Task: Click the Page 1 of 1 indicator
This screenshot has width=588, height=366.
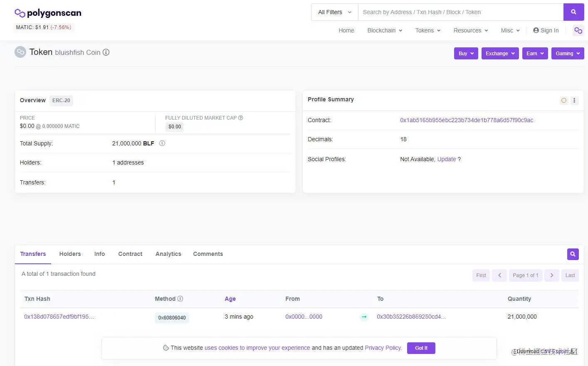Action: click(526, 275)
